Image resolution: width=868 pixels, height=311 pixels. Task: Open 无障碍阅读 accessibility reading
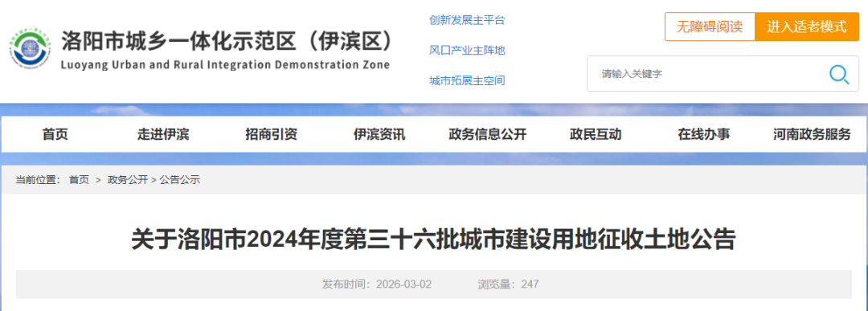tap(710, 27)
